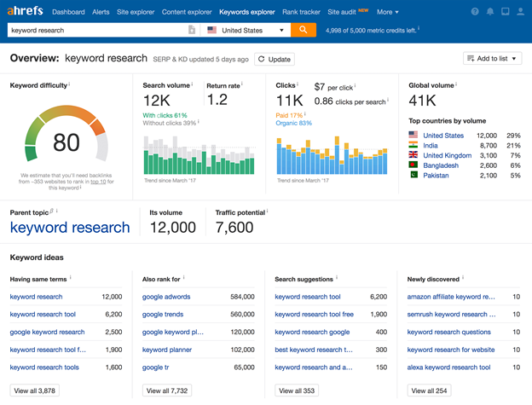Image resolution: width=532 pixels, height=405 pixels.
Task: Click the View all 3,878 button
Action: click(x=35, y=391)
